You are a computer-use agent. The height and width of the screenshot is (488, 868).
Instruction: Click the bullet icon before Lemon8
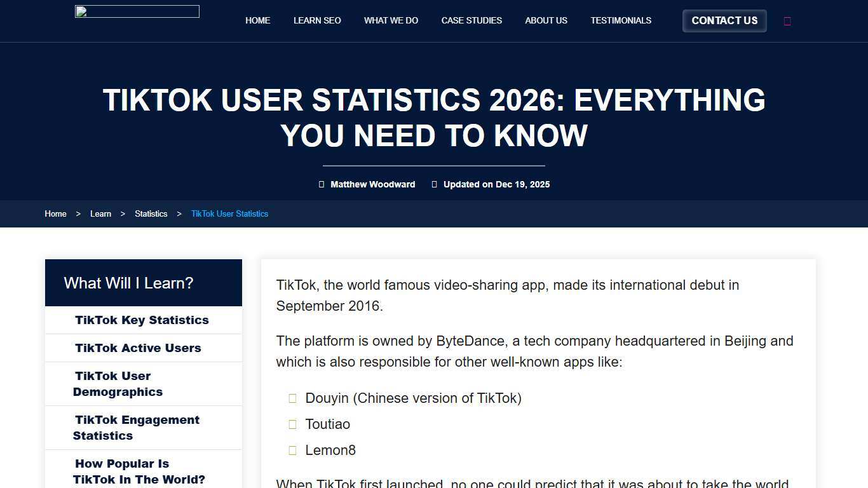[x=292, y=450]
